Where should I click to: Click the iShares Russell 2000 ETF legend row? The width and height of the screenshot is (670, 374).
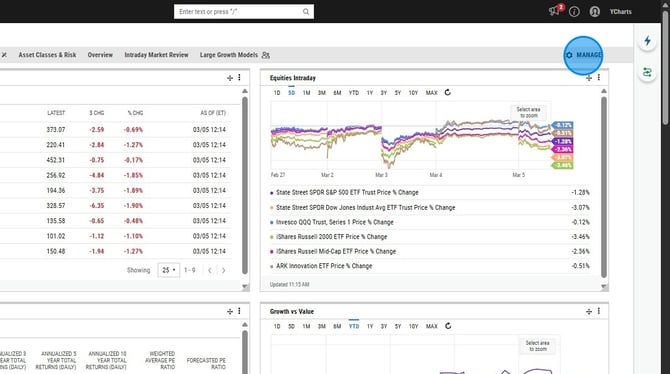[x=429, y=237]
